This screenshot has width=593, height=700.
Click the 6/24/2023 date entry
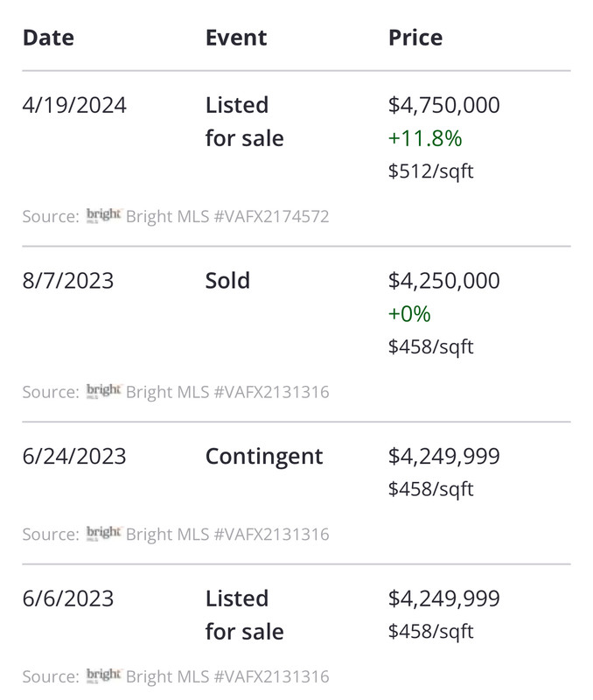(74, 456)
